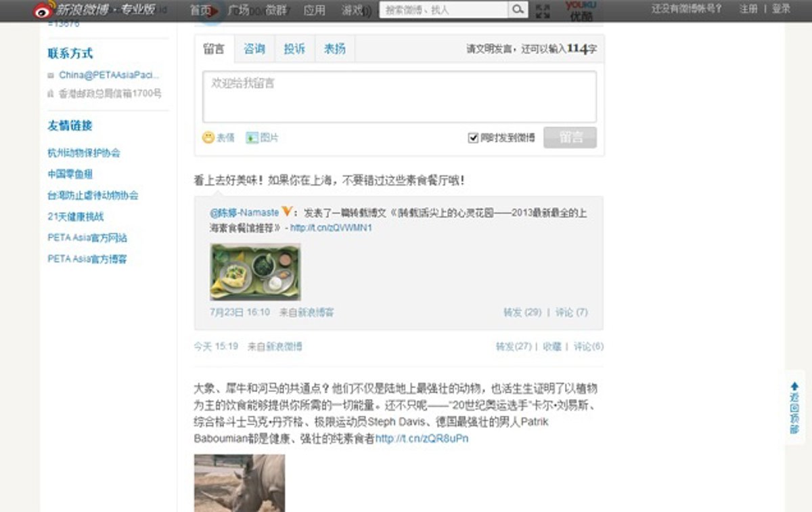Image resolution: width=812 pixels, height=512 pixels.
Task: Open the PETA Asia官方网站 link
Action: (x=87, y=238)
